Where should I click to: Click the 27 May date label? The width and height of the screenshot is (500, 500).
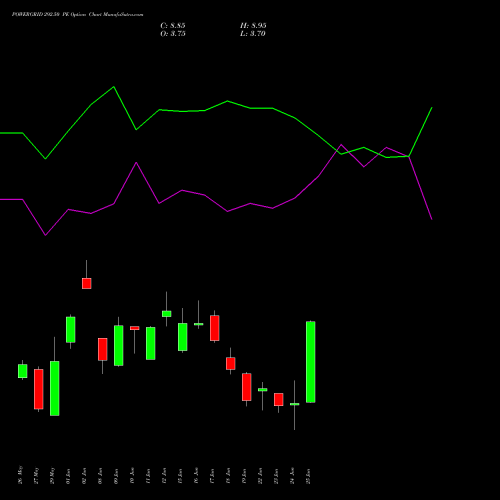tap(37, 475)
